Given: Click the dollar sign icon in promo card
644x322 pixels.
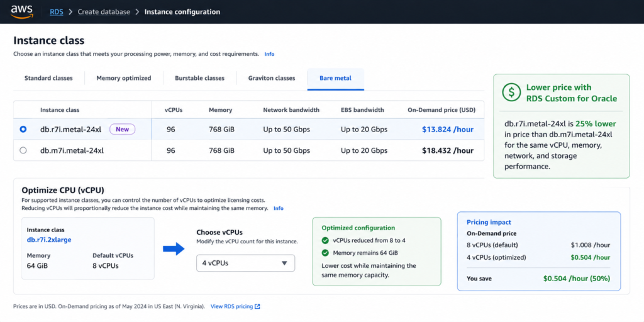Looking at the screenshot, I should pos(511,93).
